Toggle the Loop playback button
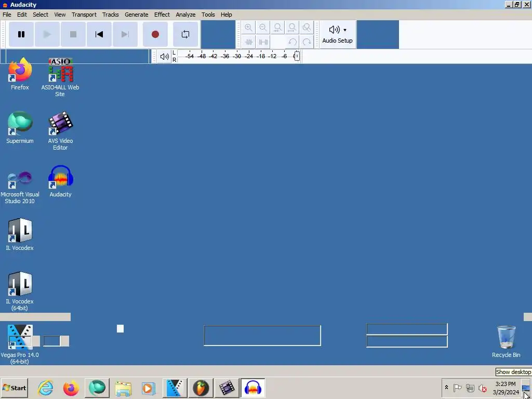This screenshot has width=532, height=399. (x=185, y=34)
